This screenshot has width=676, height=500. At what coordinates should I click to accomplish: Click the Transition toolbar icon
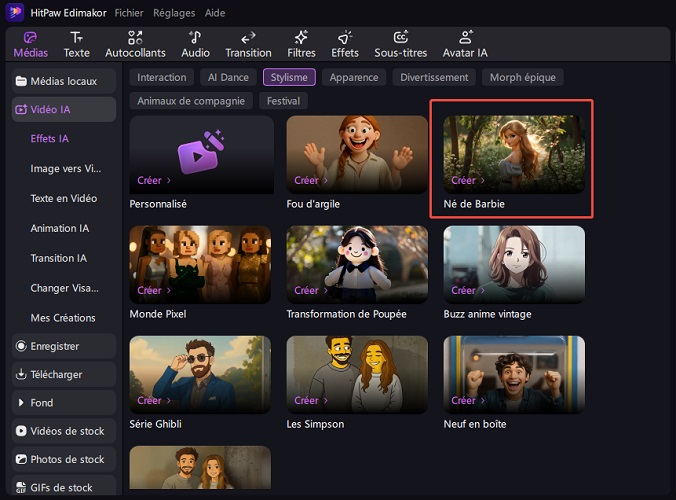[x=248, y=44]
